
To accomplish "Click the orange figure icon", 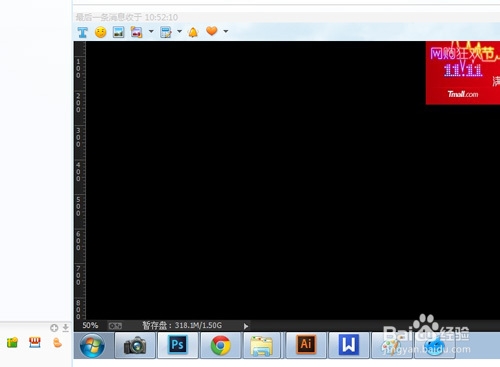I will tap(57, 343).
